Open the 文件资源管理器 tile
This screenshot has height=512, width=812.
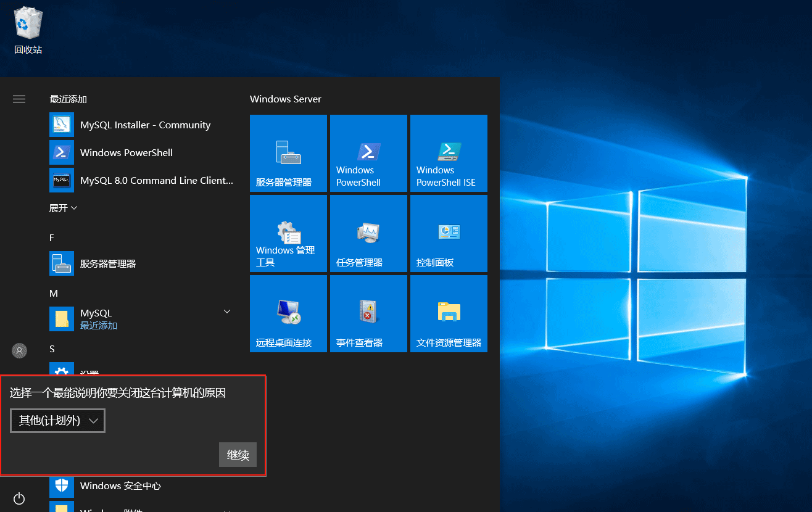449,313
